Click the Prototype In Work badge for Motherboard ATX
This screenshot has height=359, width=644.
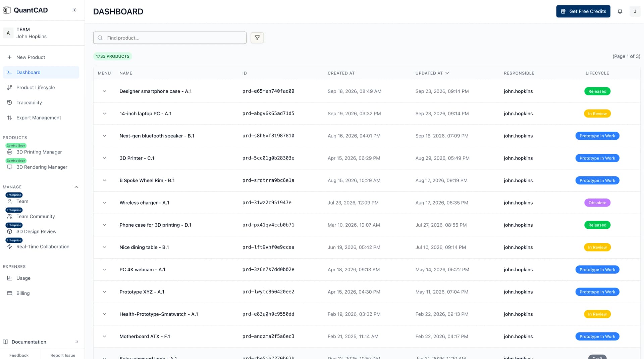(597, 336)
